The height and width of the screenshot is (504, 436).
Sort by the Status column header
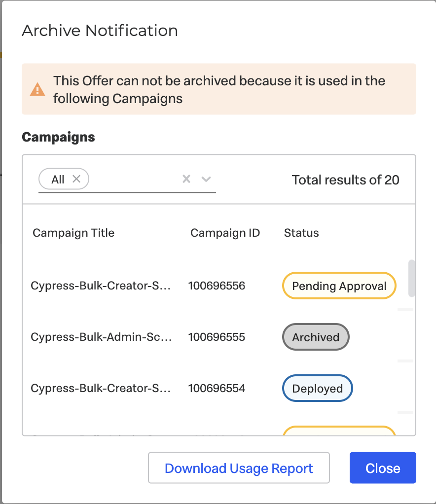301,233
